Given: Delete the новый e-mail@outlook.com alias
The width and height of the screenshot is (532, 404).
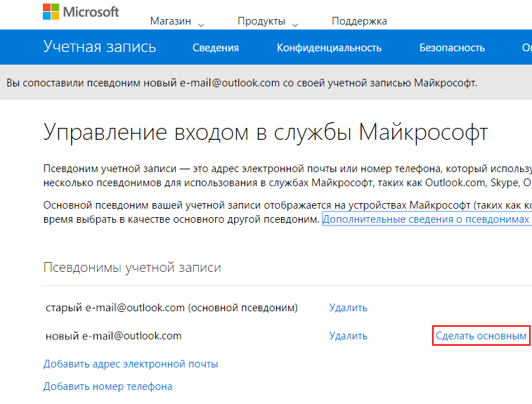Looking at the screenshot, I should (x=348, y=336).
